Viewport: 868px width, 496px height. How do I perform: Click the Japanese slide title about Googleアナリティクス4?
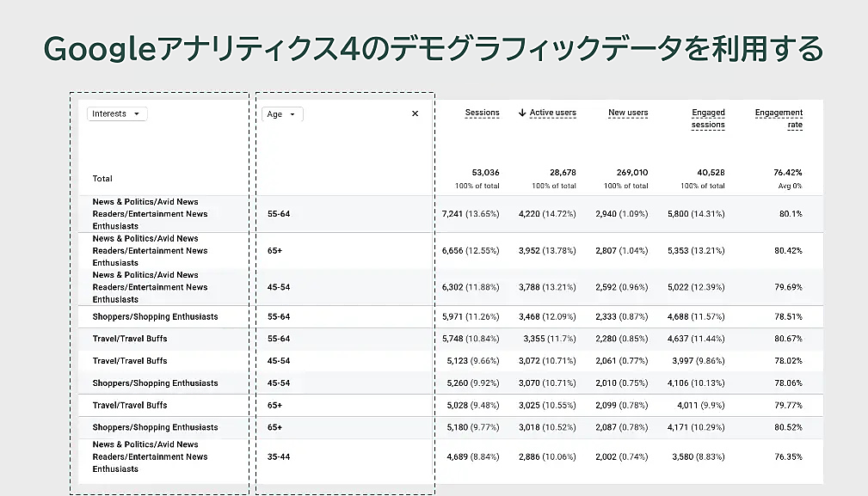pyautogui.click(x=434, y=49)
